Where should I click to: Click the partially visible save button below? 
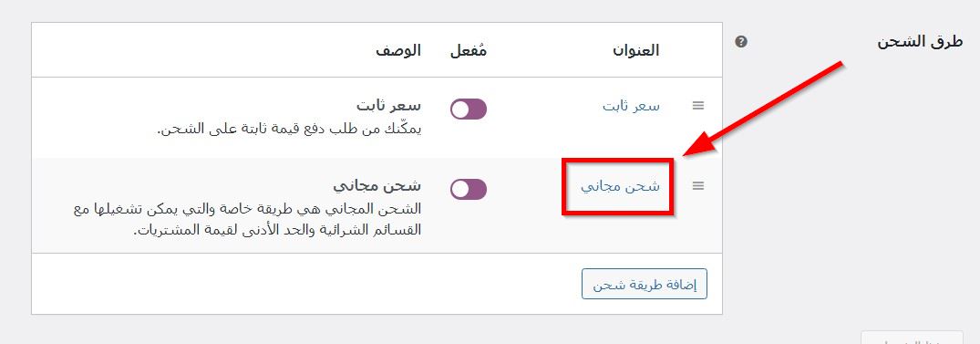pyautogui.click(x=912, y=338)
